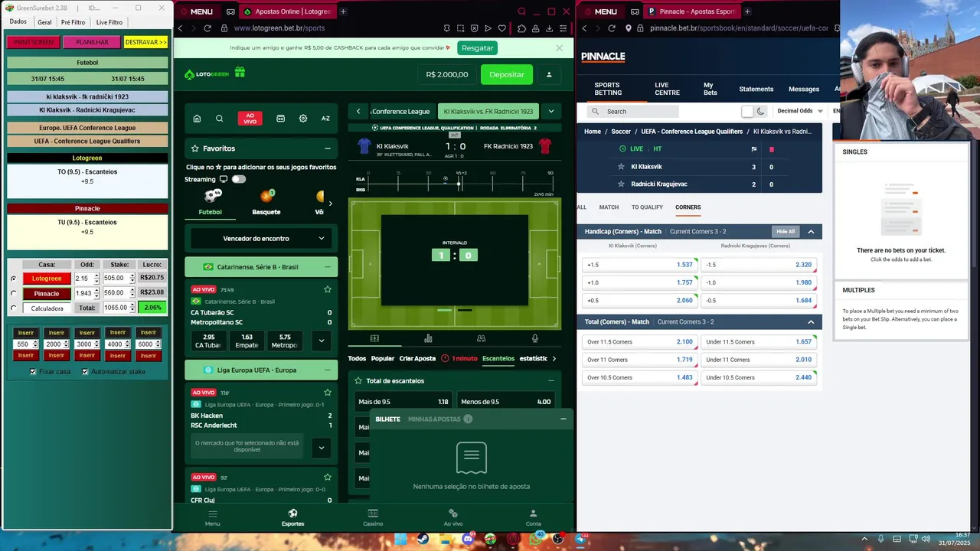
Task: Open the match statistics bar-chart icon
Action: [x=428, y=338]
